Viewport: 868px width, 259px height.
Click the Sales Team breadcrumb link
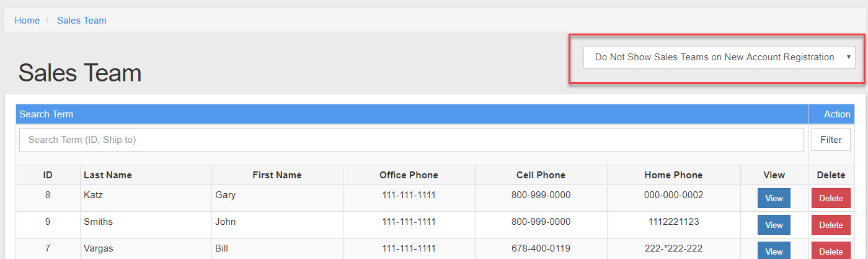click(x=82, y=20)
